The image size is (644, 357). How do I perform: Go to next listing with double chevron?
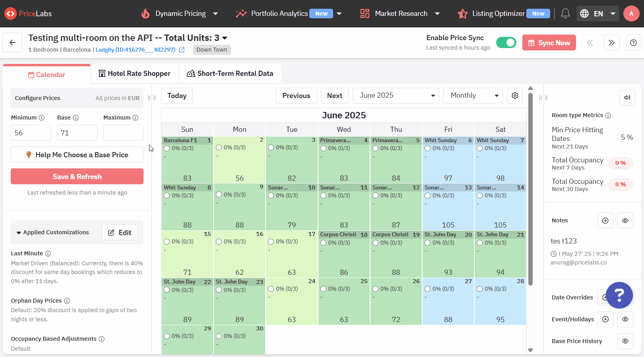point(611,42)
